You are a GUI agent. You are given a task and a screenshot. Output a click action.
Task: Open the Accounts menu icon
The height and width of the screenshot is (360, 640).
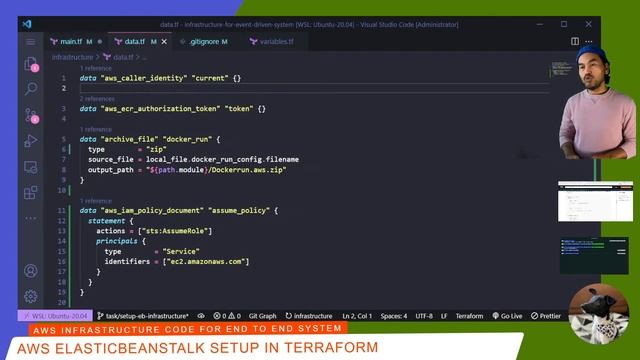click(31, 271)
